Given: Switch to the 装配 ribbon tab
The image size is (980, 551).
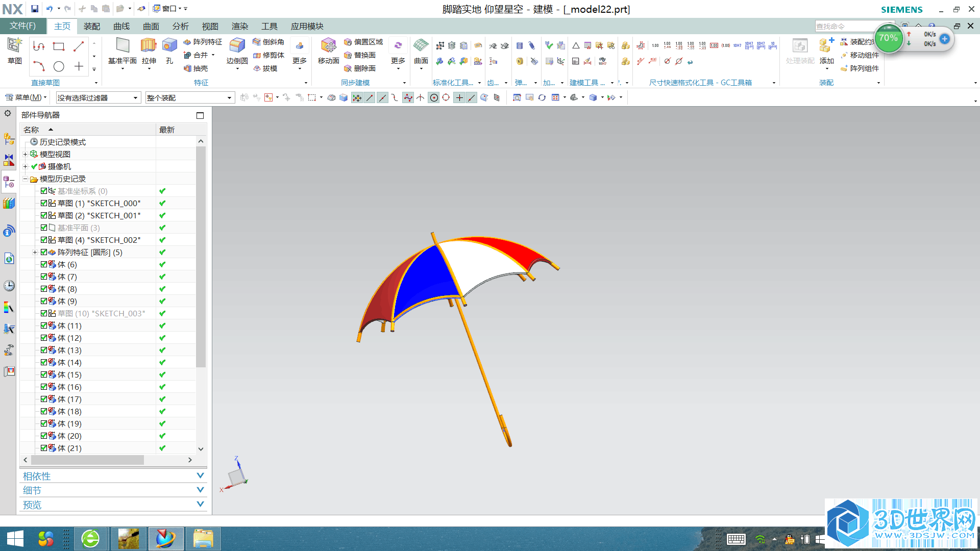Looking at the screenshot, I should 92,26.
